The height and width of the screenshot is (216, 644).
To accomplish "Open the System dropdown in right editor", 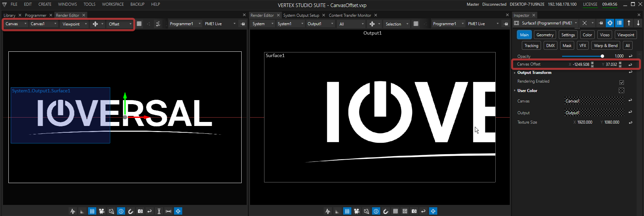I will coord(263,24).
